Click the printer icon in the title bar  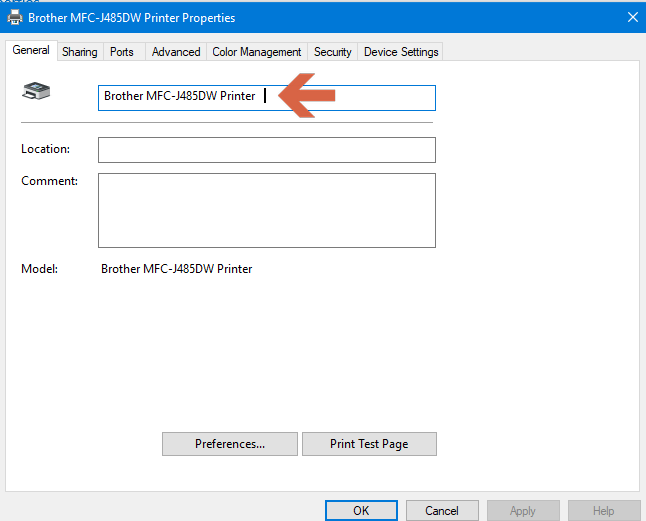point(15,17)
